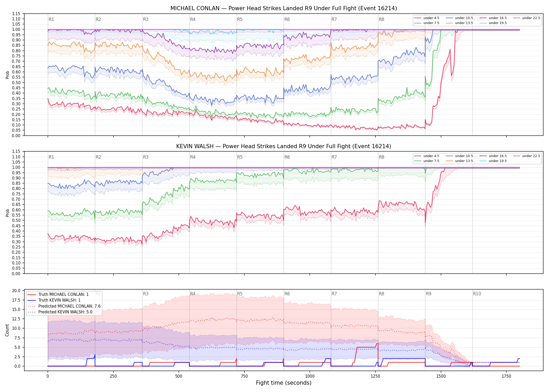Pick 'under 13.5' in Walsh chart legend
The width and height of the screenshot is (549, 392).
pos(460,161)
